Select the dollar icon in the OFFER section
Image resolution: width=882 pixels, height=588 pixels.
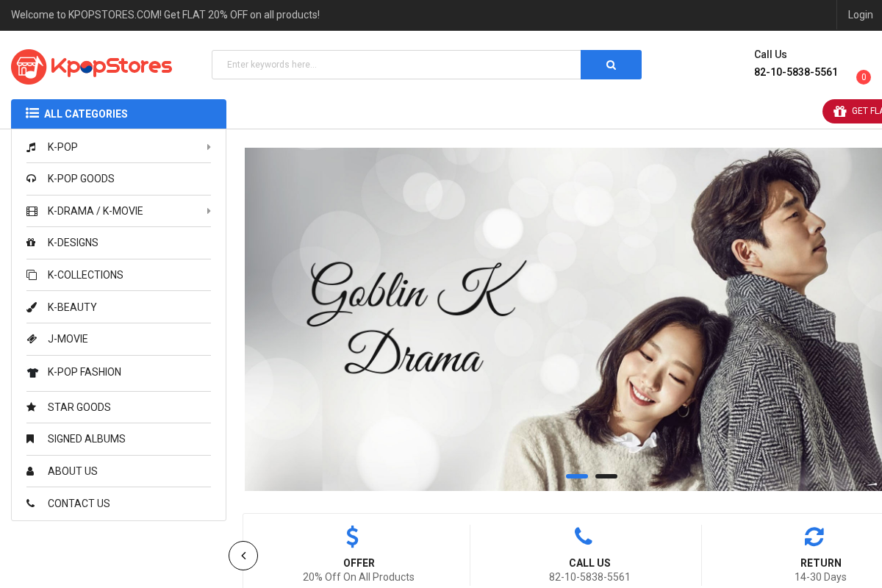(352, 537)
